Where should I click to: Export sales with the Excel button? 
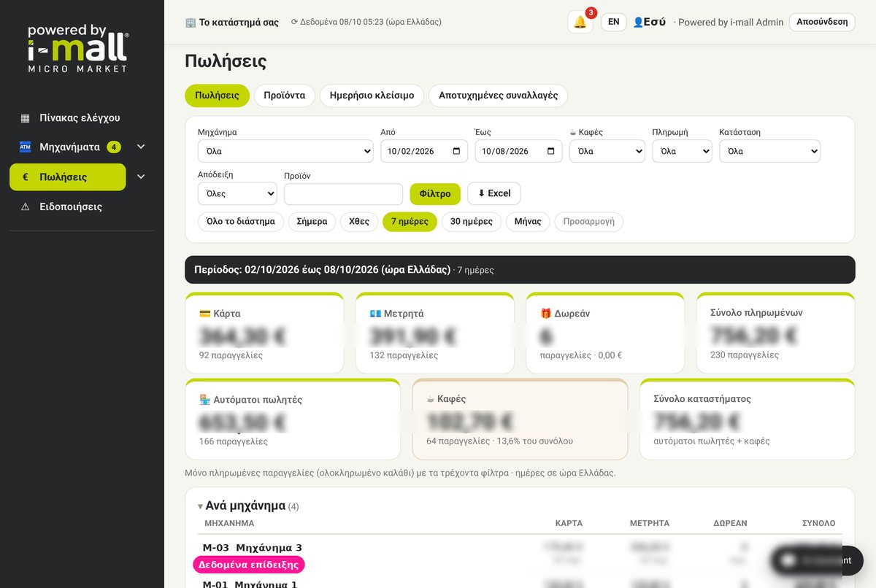[x=494, y=193]
